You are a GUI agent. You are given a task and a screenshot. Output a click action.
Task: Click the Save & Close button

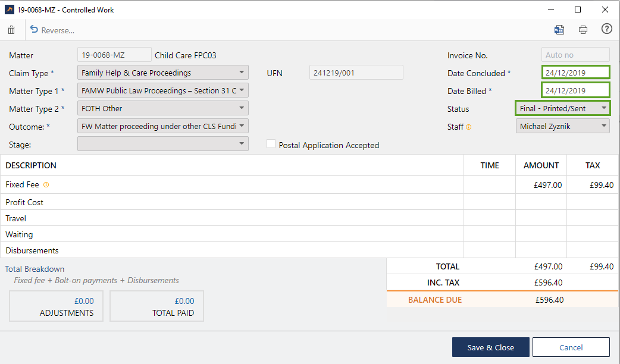[x=490, y=347]
